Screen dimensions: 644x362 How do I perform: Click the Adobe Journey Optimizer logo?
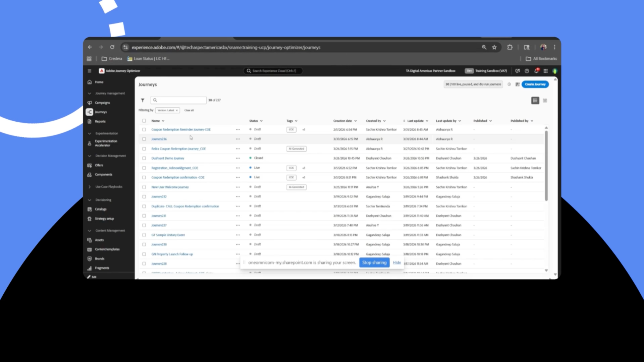tap(102, 71)
